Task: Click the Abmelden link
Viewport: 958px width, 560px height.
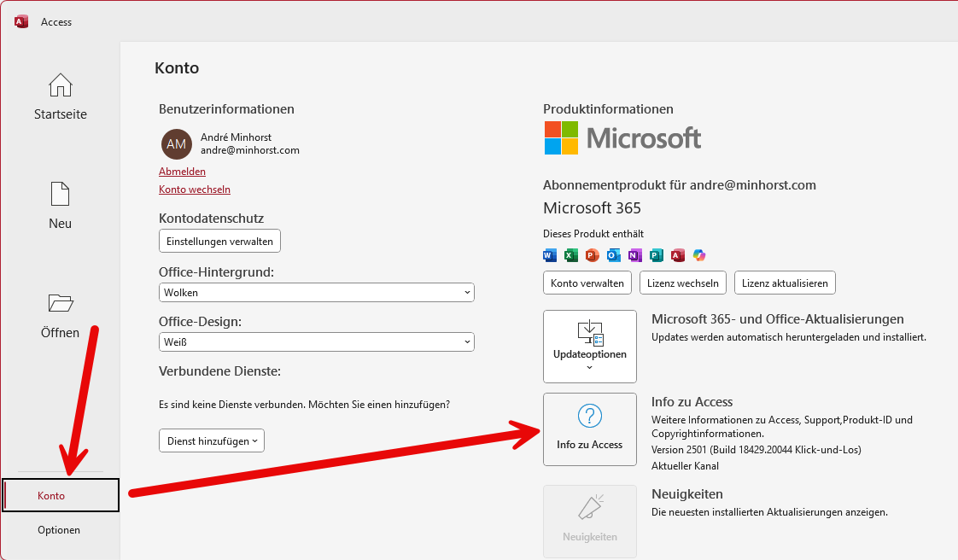Action: (x=182, y=171)
